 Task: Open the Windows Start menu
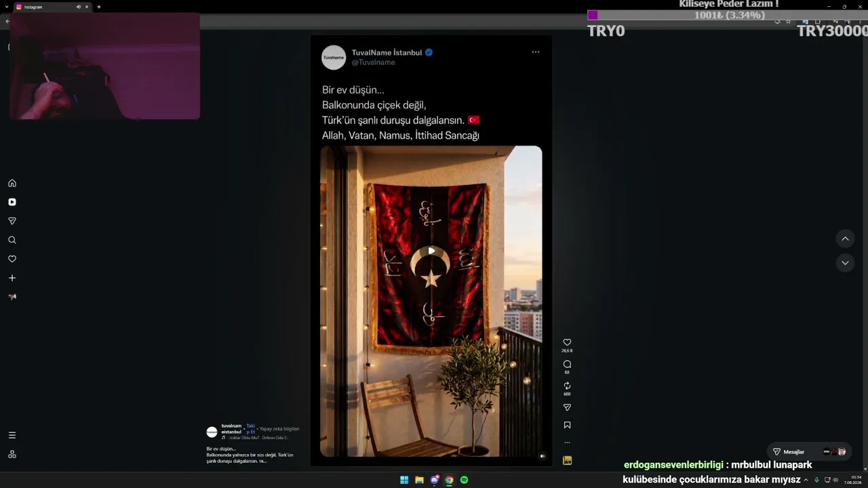[x=404, y=480]
